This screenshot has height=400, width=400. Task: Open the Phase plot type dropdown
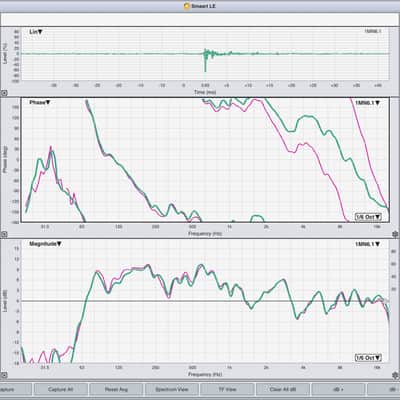pos(39,103)
